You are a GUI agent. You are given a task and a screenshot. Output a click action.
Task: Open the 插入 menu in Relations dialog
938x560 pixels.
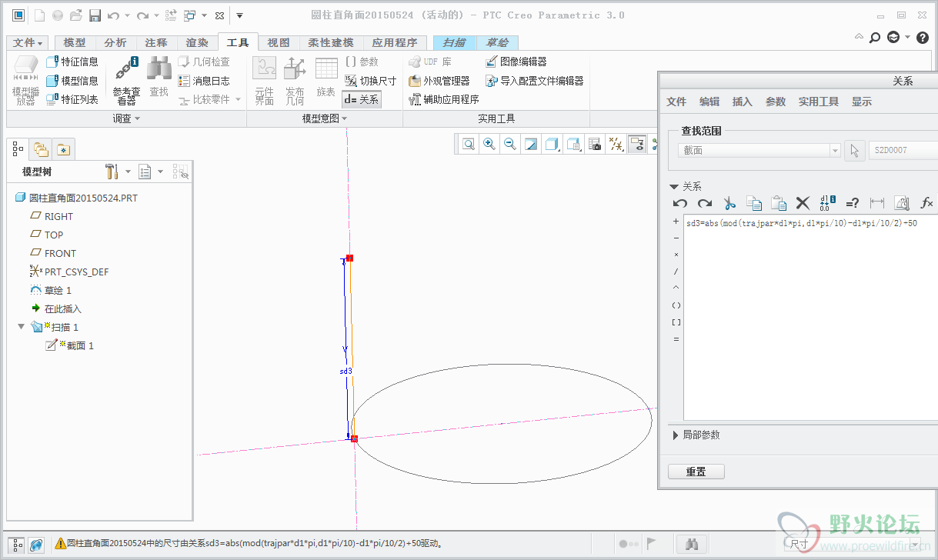(742, 102)
